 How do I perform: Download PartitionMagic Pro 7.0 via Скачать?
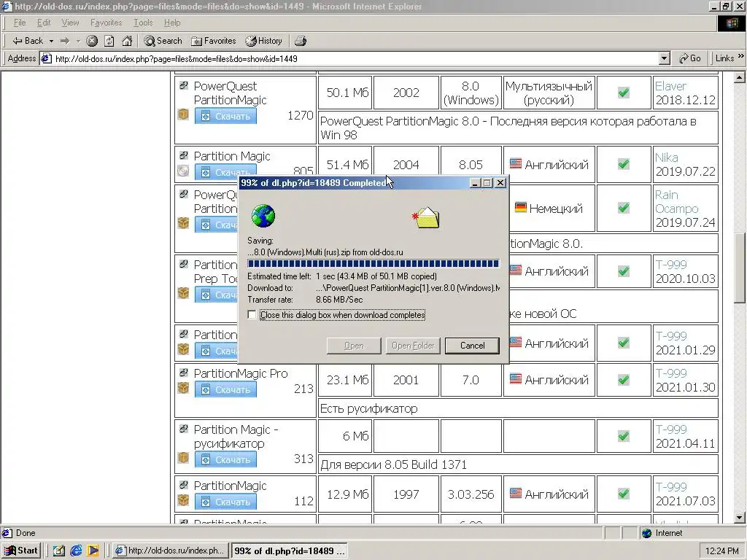tap(225, 389)
